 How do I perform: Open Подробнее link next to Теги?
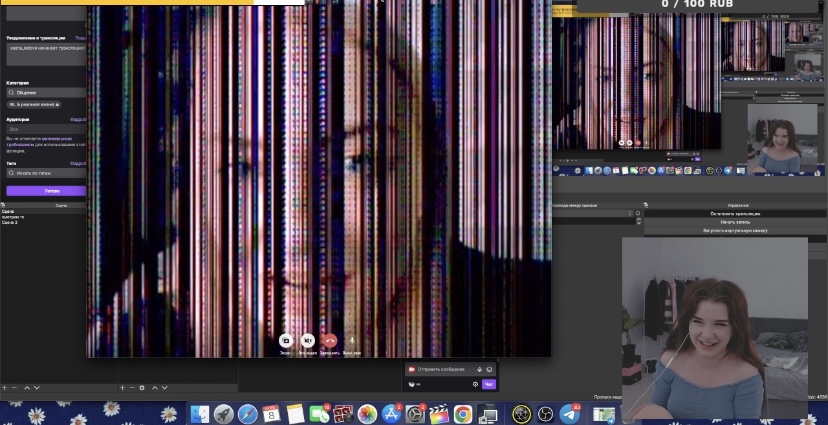pyautogui.click(x=78, y=163)
